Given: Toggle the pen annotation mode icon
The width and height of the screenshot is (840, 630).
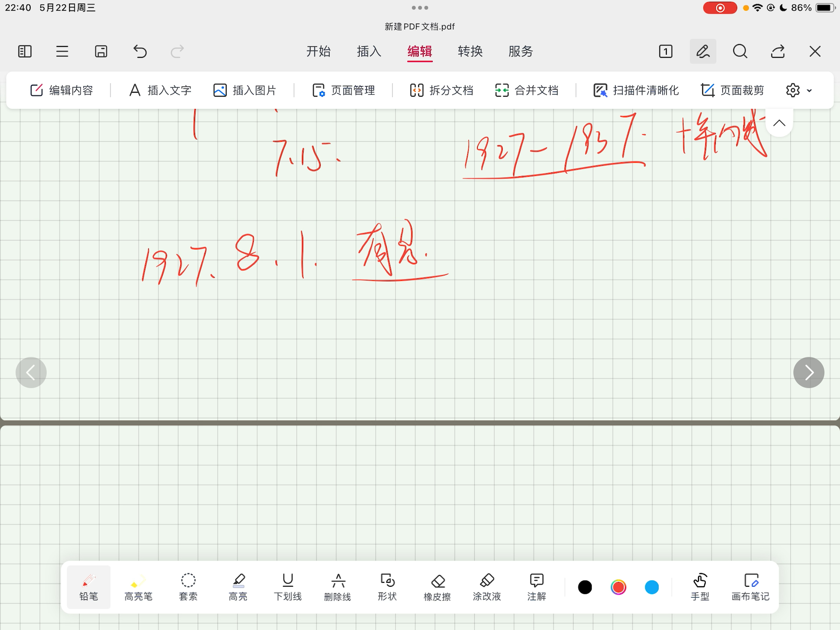Looking at the screenshot, I should pos(703,52).
